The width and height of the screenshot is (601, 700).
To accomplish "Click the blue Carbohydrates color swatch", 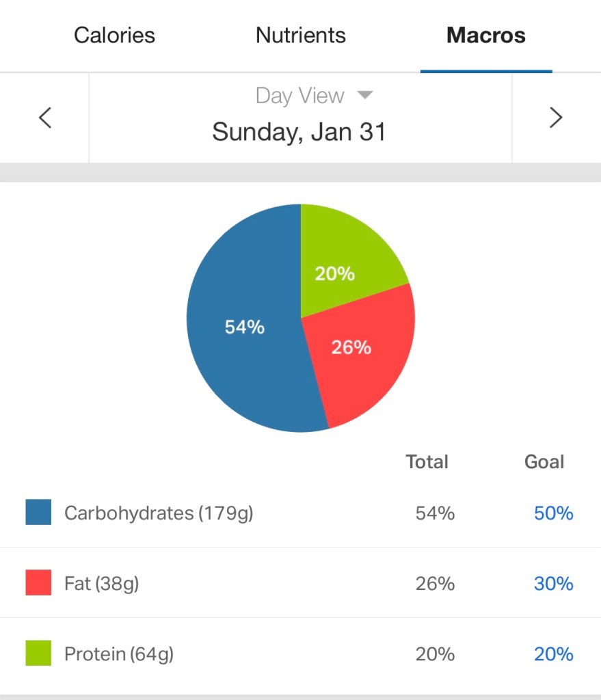I will point(38,512).
